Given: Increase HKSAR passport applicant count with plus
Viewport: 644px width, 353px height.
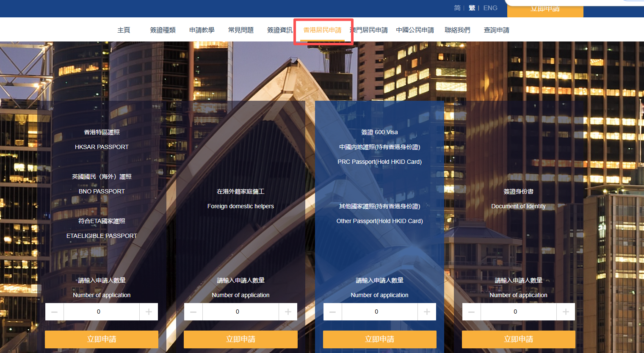Looking at the screenshot, I should [149, 312].
